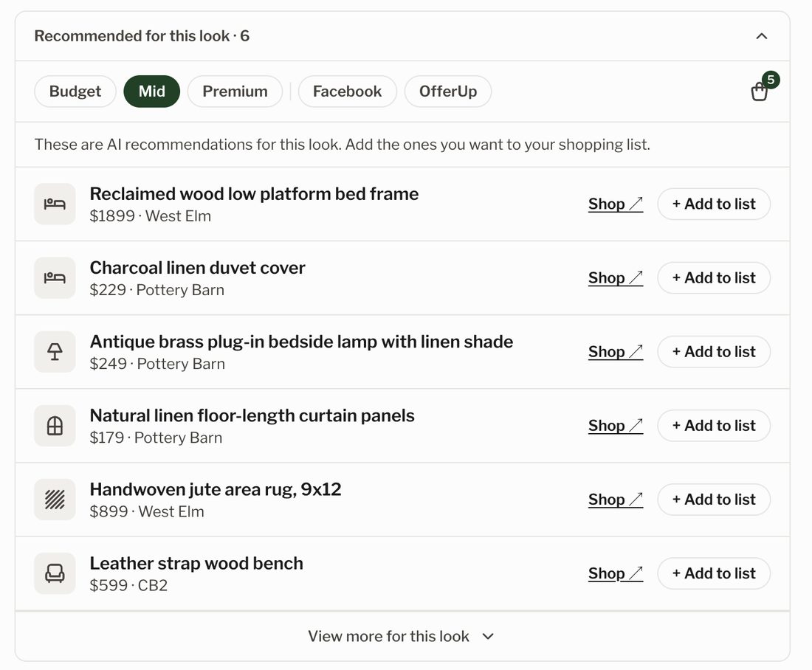812x670 pixels.
Task: Collapse the Recommended for this look section
Action: coord(761,36)
